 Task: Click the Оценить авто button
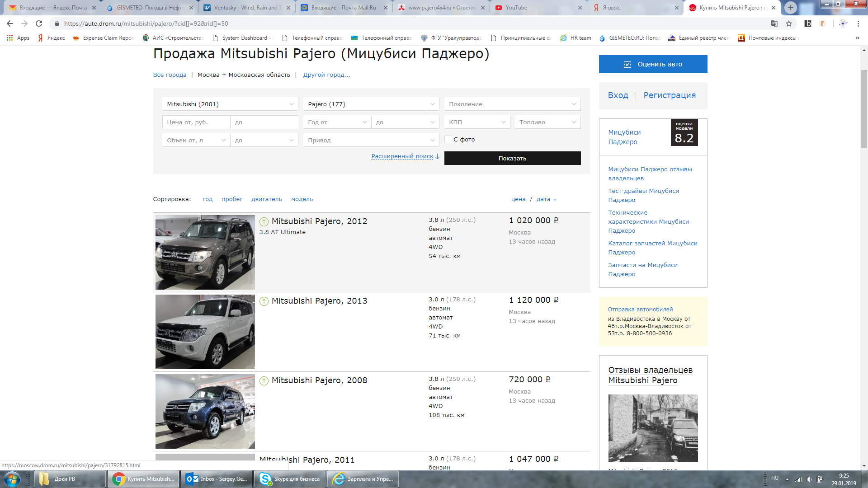coord(653,64)
